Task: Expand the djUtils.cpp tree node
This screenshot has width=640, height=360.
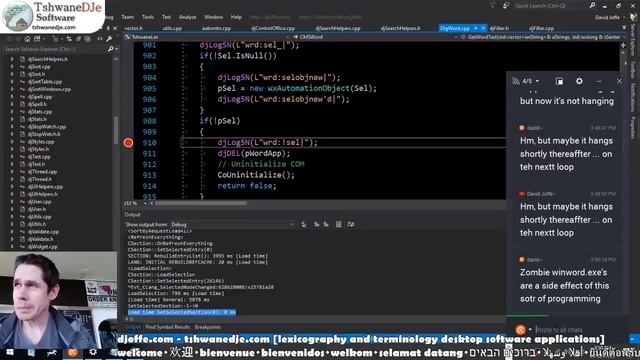Action: tap(12, 217)
